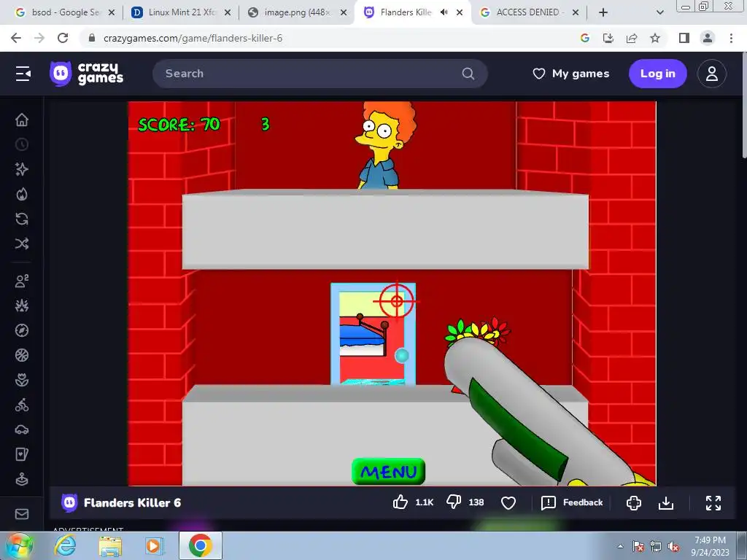Switch to bsod - Google Search tab
The image size is (747, 560).
pos(64,12)
